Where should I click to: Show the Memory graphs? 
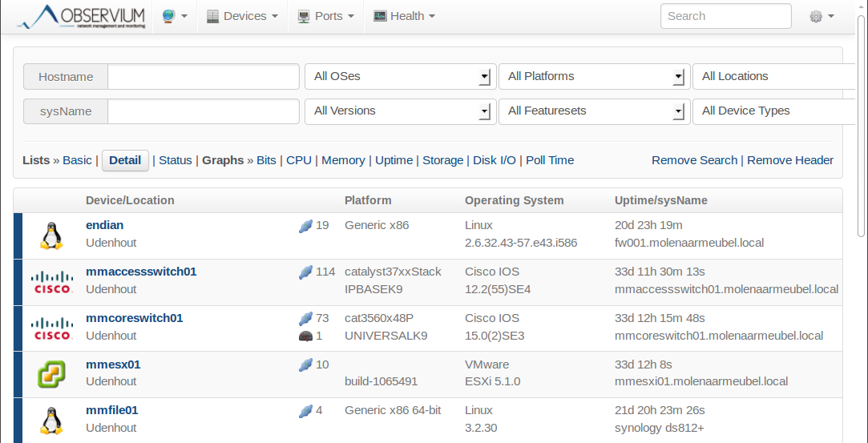click(343, 160)
